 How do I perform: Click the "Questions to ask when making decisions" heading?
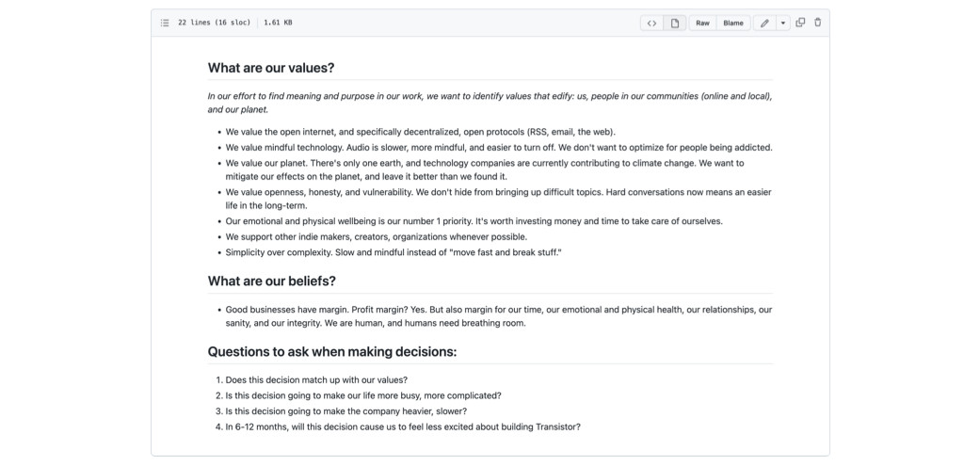331,351
